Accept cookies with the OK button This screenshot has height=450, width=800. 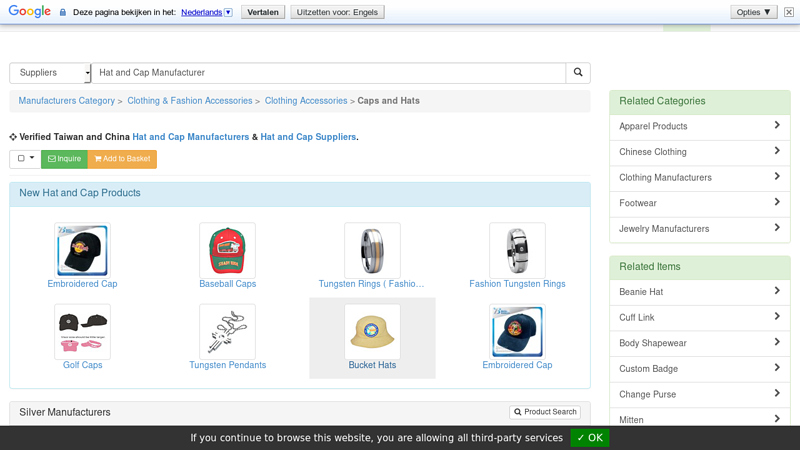click(590, 438)
